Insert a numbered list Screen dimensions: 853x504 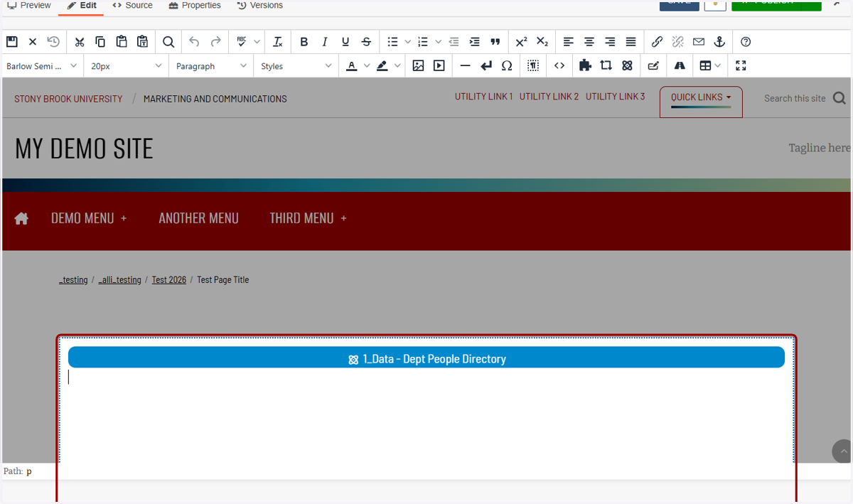pyautogui.click(x=423, y=42)
